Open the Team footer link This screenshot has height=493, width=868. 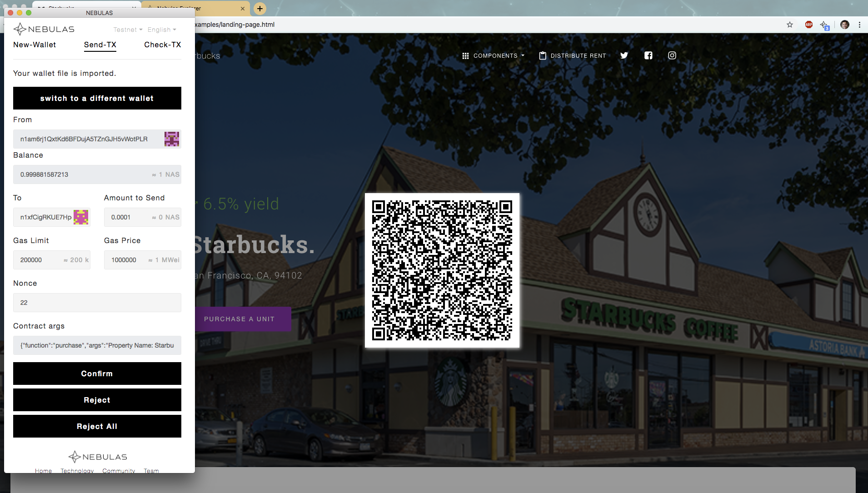point(151,471)
